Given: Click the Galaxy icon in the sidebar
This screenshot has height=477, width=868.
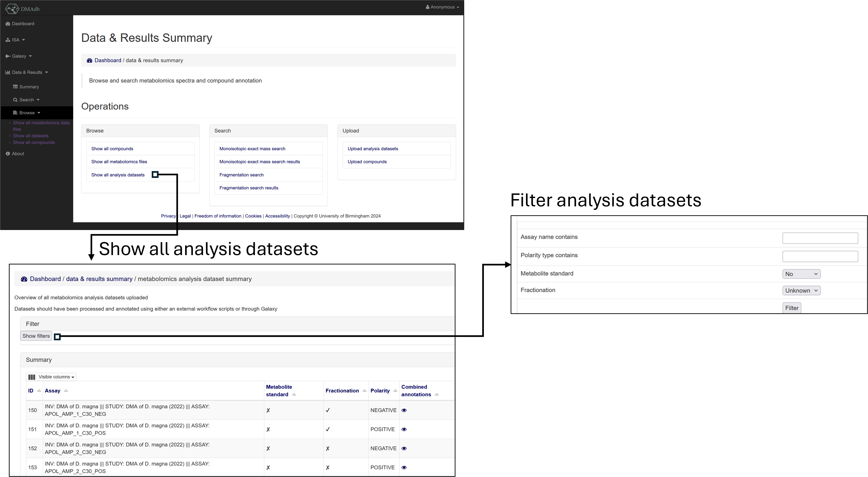Looking at the screenshot, I should (x=8, y=56).
